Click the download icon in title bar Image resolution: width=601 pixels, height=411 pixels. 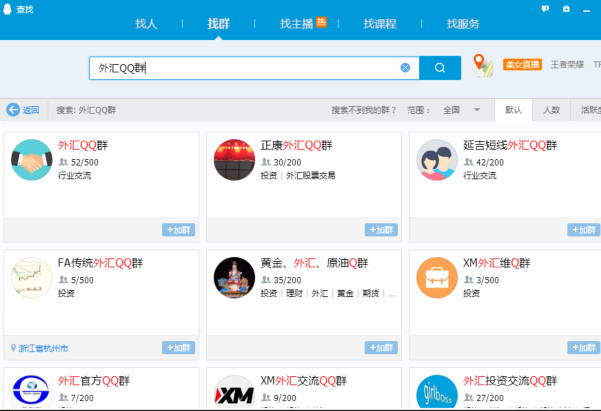click(566, 9)
